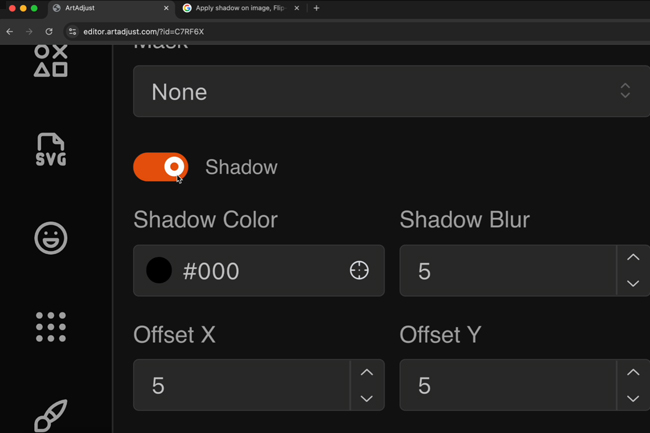Open the Mask dropdown showing None
Screen dimensions: 650x433
(x=391, y=91)
